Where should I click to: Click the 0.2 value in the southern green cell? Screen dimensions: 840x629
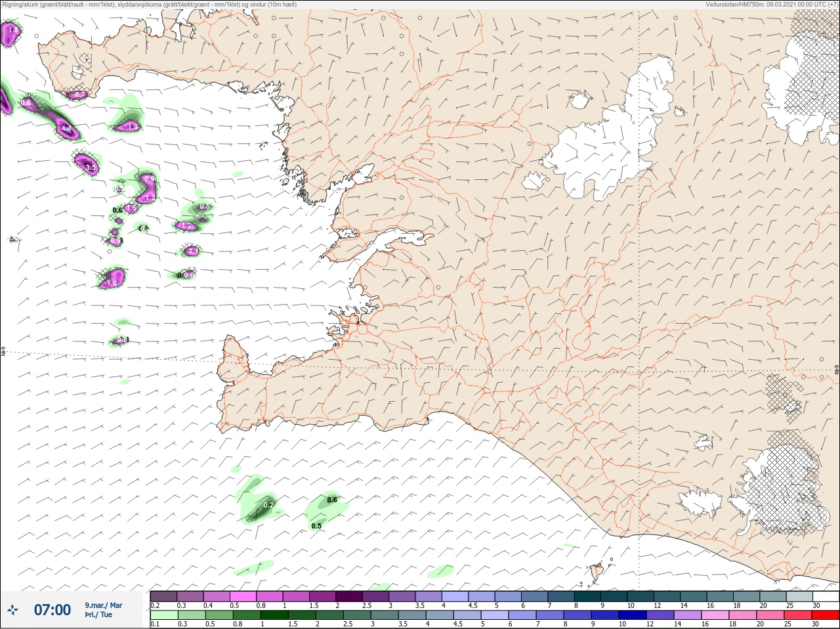coord(268,505)
